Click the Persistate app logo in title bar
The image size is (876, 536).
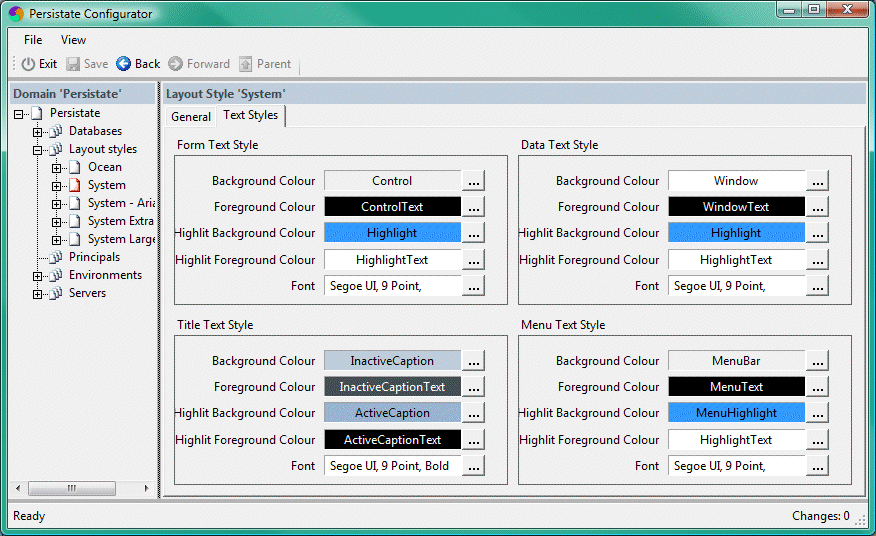[16, 14]
